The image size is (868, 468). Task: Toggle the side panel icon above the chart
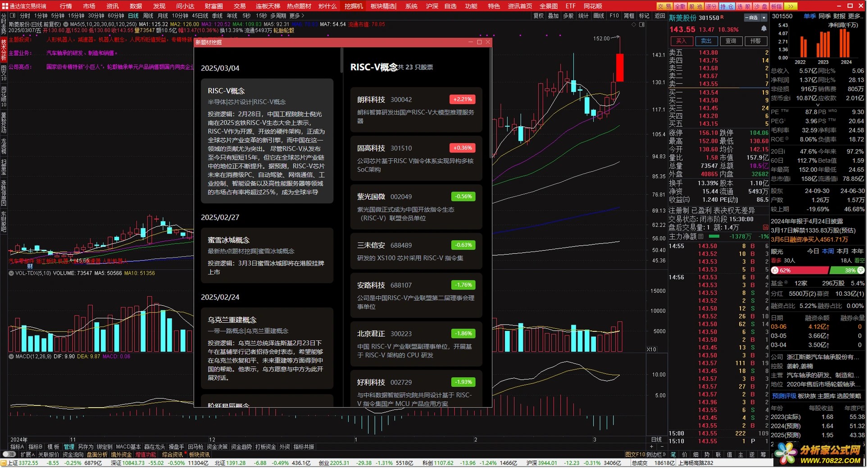(x=642, y=24)
